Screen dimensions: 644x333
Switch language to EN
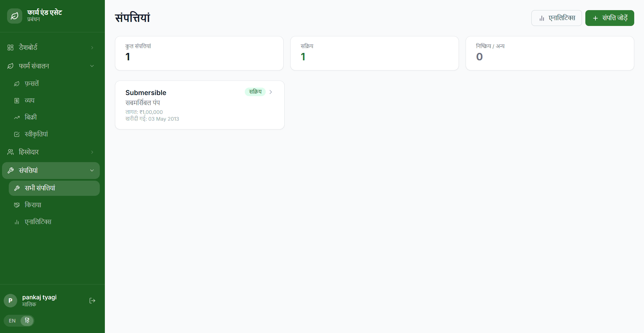(x=12, y=321)
